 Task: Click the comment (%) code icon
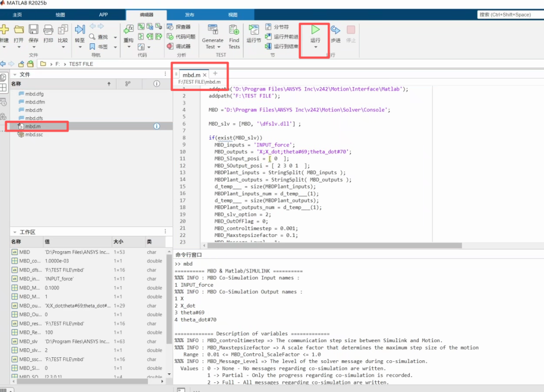pos(141,27)
